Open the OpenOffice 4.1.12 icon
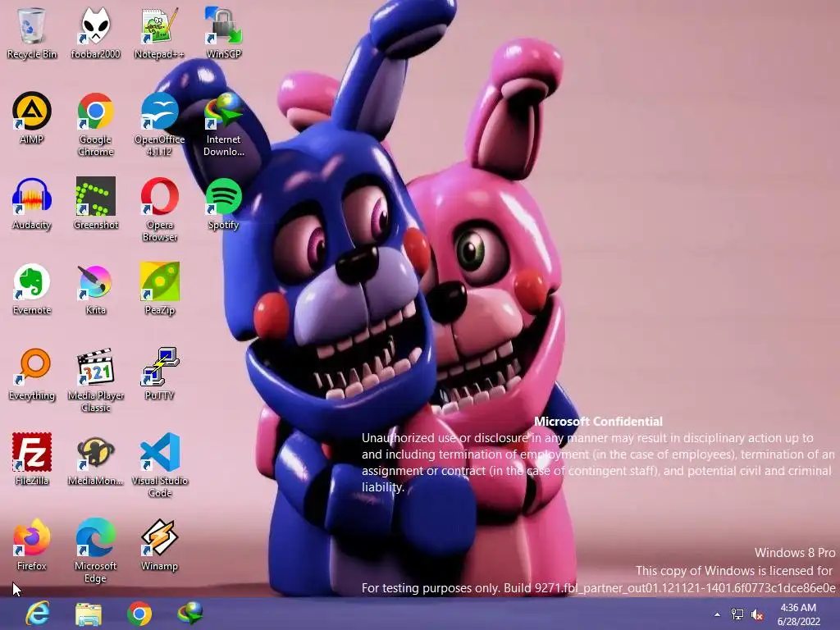 (159, 125)
